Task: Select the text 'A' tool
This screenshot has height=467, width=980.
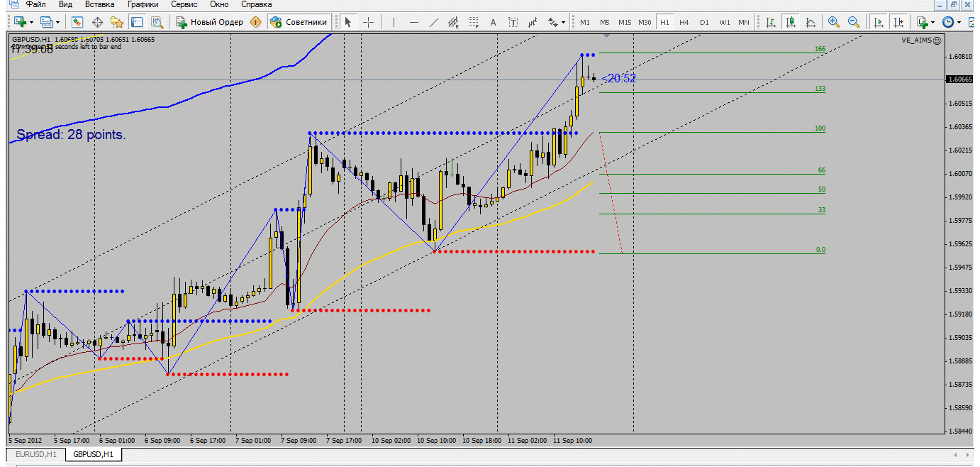Action: coord(494,22)
